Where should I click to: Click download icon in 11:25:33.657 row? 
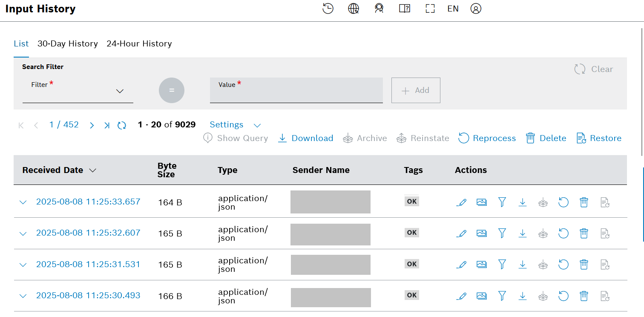click(x=523, y=202)
